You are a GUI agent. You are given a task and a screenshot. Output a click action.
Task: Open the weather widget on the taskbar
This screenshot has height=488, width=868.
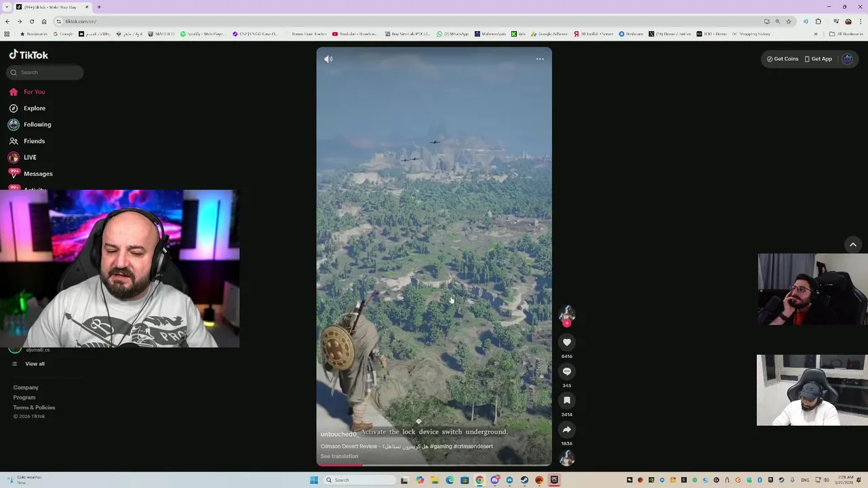coord(24,480)
